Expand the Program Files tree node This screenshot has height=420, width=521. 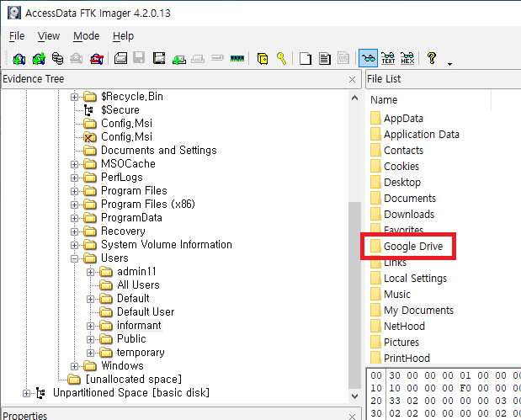point(74,191)
